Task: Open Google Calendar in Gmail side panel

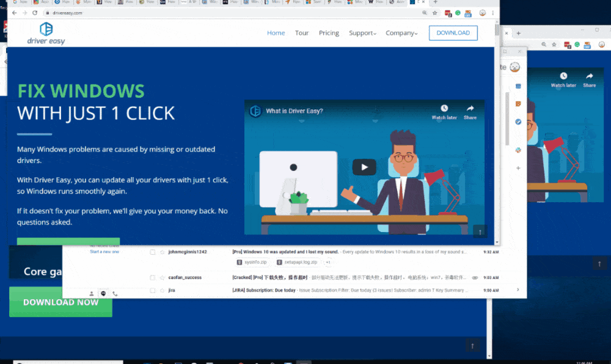Action: coord(518,86)
